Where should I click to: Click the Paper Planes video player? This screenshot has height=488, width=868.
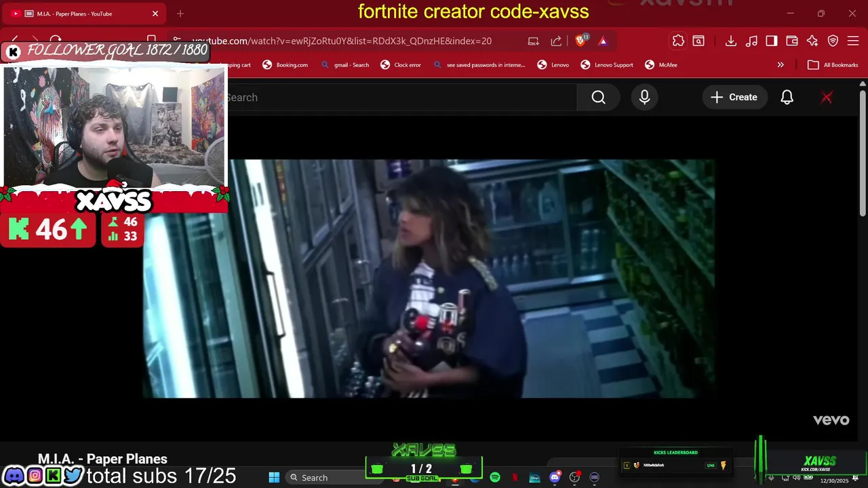coord(429,279)
